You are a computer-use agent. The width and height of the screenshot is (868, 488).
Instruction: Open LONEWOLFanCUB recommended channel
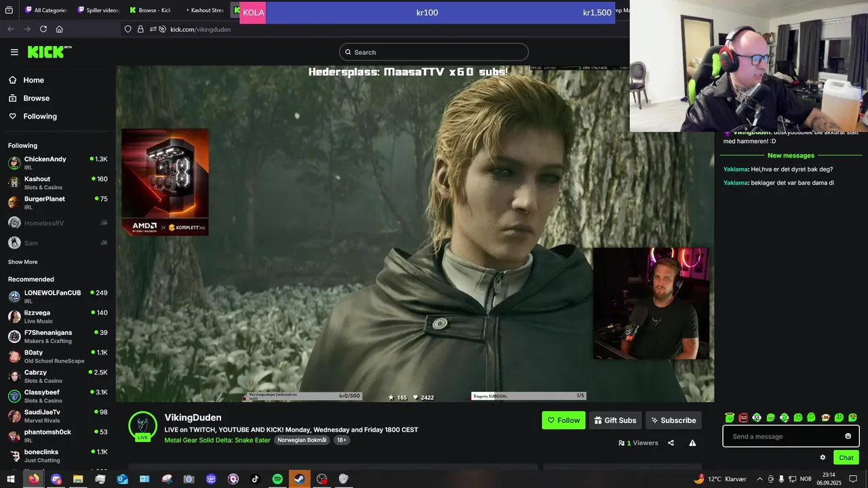pyautogui.click(x=58, y=296)
